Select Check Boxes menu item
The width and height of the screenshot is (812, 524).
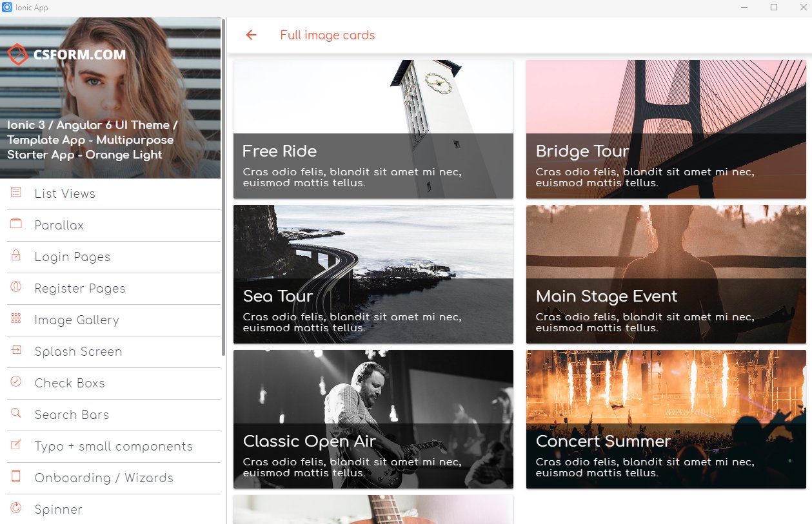pos(114,383)
